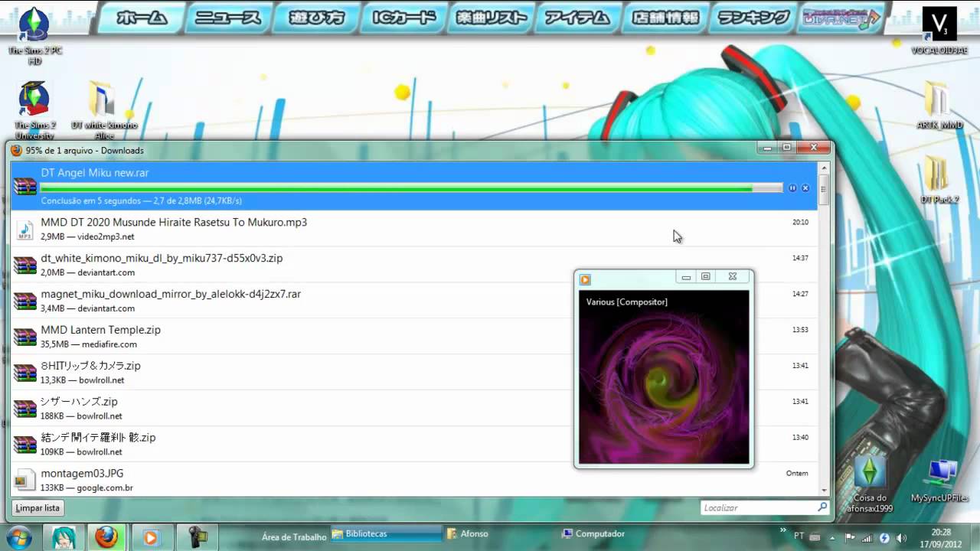Select dt_white_kimono_miku_dl_by_miku737 zip entry

point(414,265)
